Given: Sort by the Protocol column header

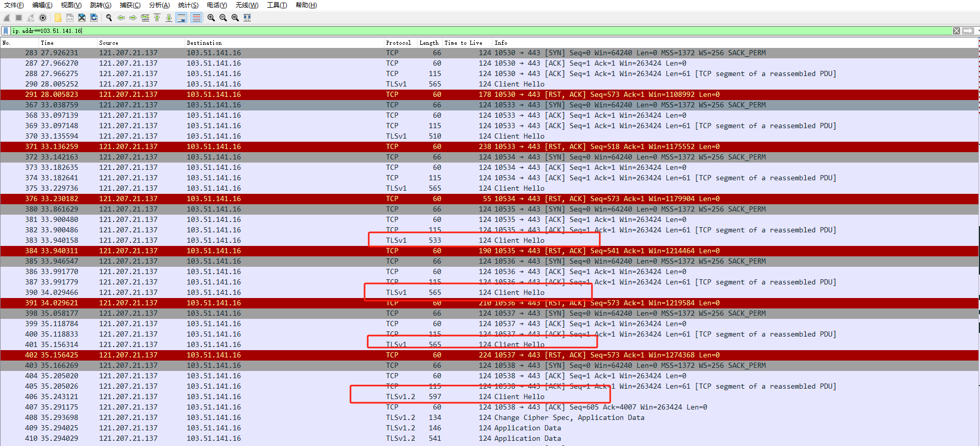Looking at the screenshot, I should (398, 43).
